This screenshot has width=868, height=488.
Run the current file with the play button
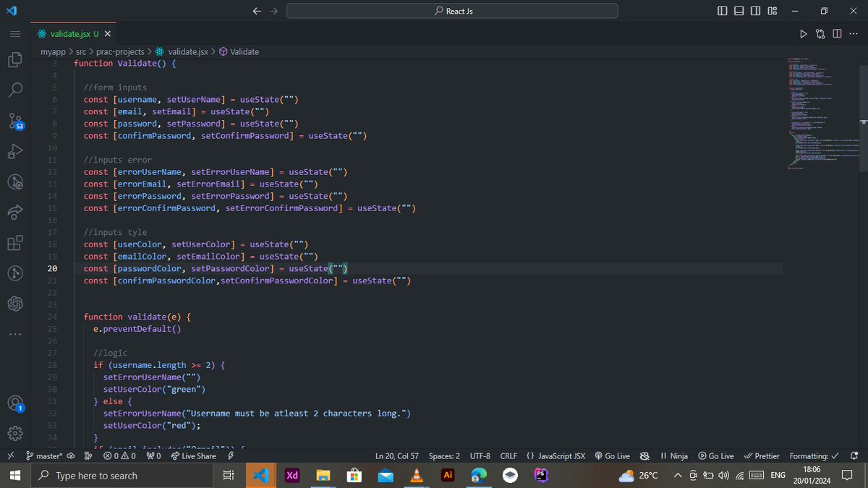point(803,33)
